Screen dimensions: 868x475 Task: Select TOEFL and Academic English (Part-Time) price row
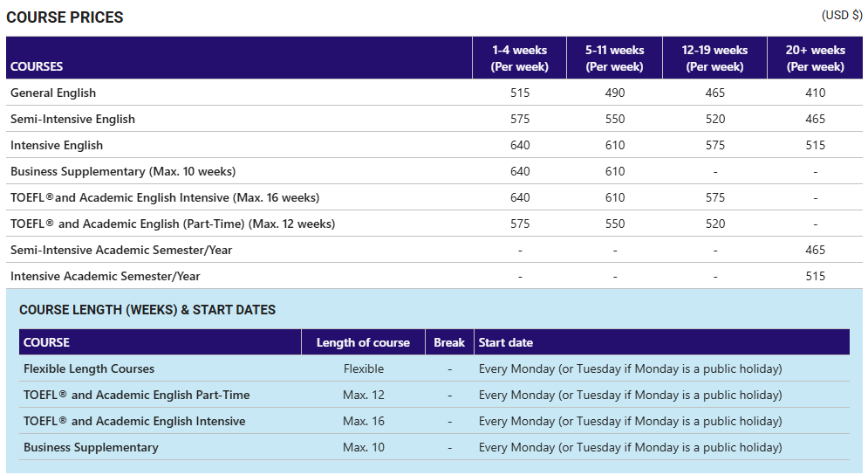(434, 224)
